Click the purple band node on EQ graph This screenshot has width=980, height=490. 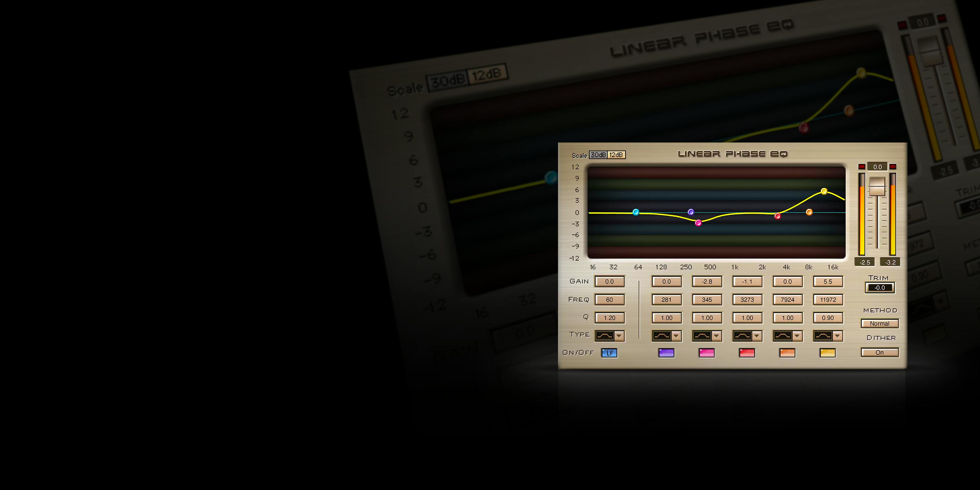click(x=691, y=212)
